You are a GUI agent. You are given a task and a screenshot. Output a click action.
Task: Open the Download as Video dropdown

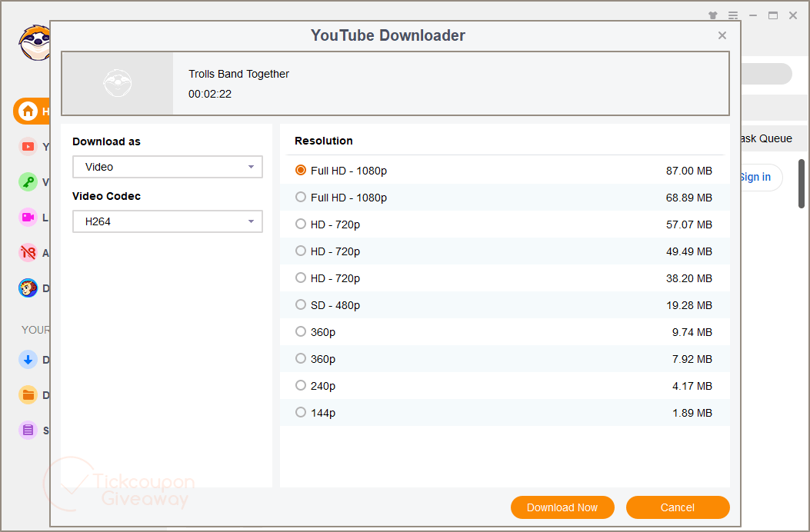click(168, 167)
